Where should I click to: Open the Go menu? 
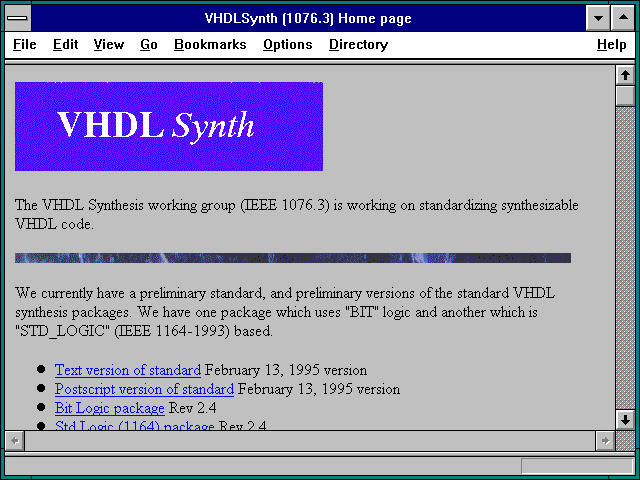[149, 44]
